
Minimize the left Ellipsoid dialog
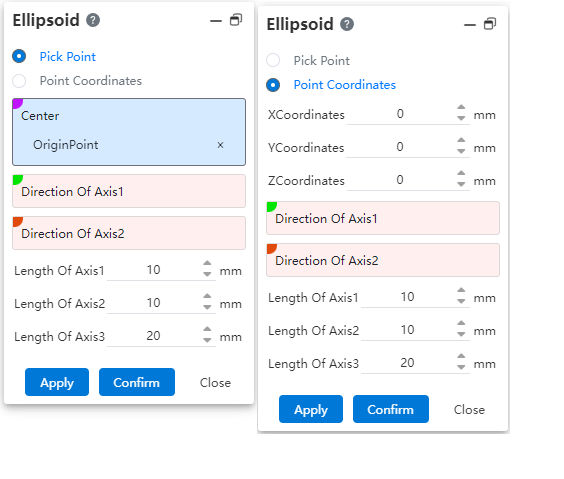[216, 21]
